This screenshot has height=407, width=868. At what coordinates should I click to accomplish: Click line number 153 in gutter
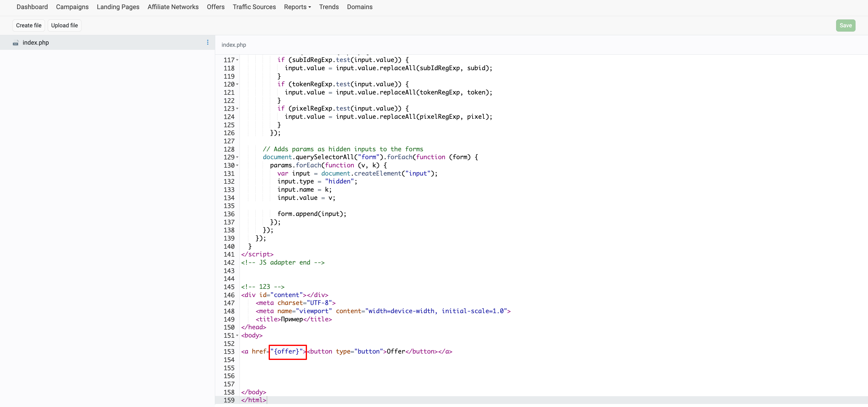229,351
